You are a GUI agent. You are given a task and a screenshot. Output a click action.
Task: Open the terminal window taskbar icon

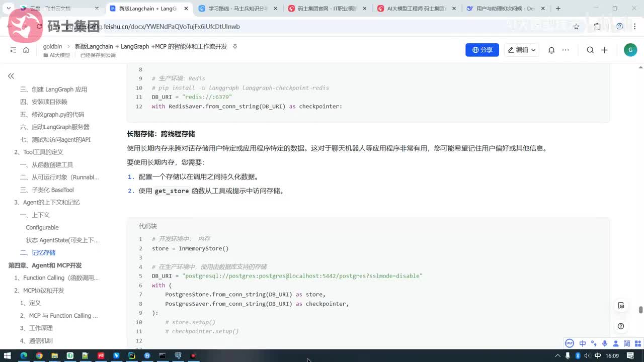tap(163, 355)
